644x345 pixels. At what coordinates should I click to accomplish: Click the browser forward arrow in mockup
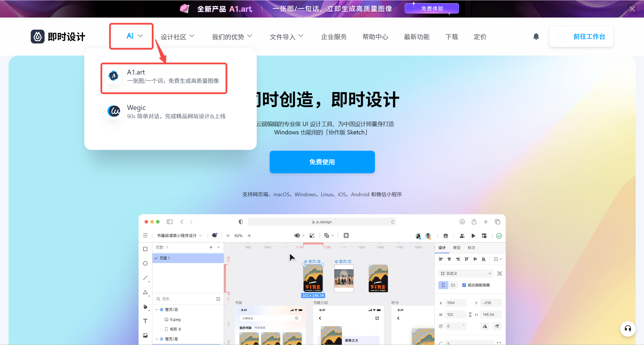(x=191, y=222)
